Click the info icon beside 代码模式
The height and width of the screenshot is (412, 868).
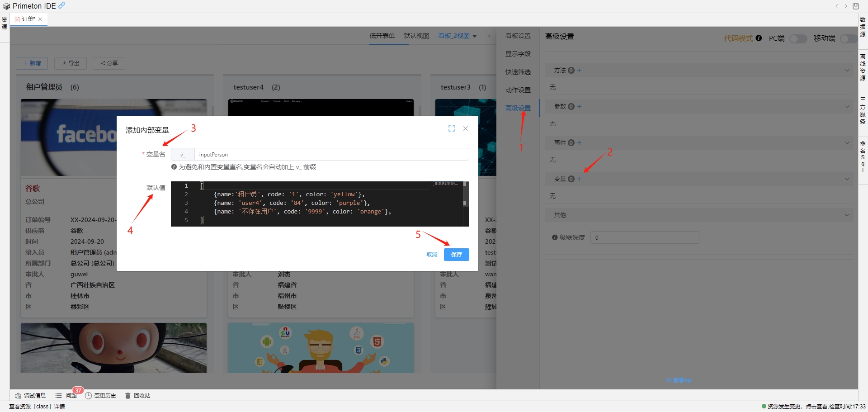tap(759, 38)
